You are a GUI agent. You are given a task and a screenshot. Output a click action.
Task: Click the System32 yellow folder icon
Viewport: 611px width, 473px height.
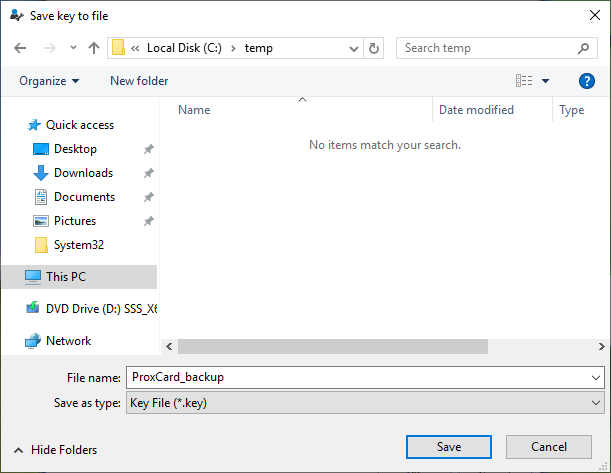41,245
